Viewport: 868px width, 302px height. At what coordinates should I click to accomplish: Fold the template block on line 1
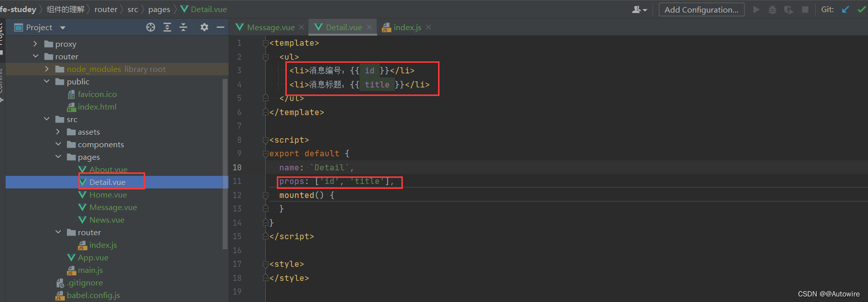(x=265, y=43)
